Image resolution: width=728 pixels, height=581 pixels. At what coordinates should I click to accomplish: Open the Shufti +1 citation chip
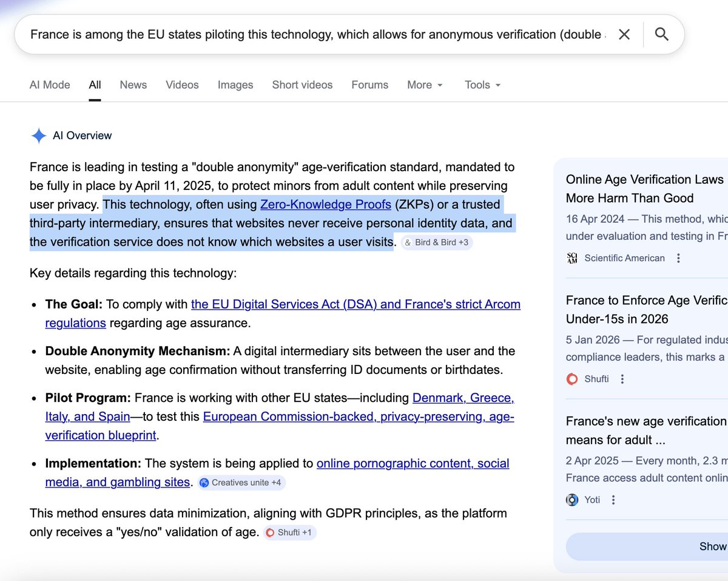coord(290,532)
